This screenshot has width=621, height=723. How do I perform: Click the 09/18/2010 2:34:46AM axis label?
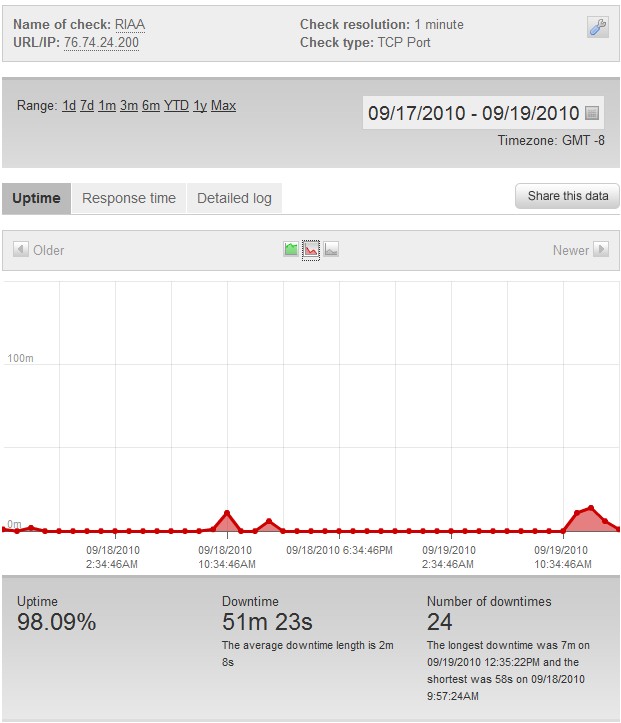tap(112, 557)
